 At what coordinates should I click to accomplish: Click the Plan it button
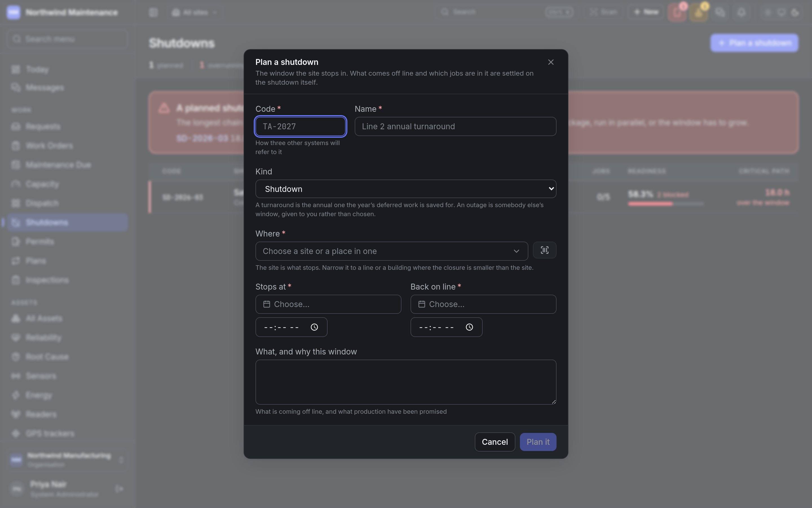(538, 442)
